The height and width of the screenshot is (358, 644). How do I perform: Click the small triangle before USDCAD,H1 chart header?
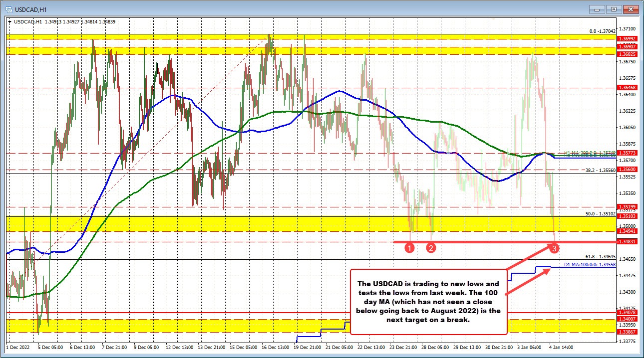click(x=9, y=21)
